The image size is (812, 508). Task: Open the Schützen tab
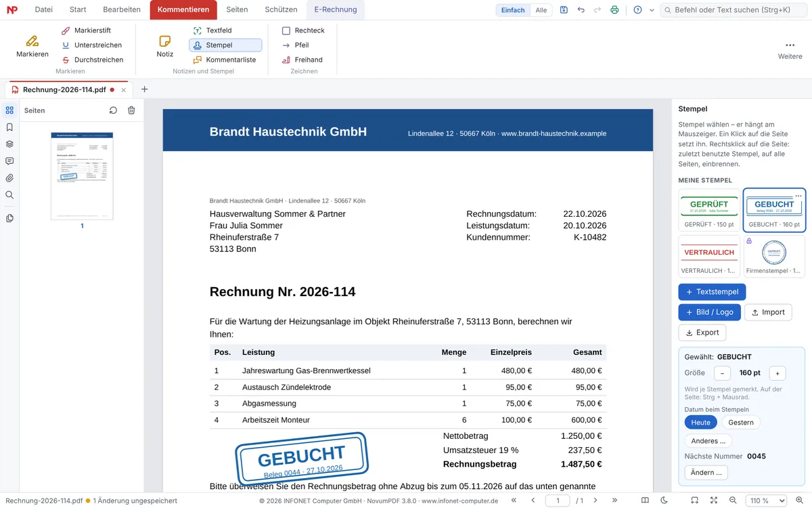(281, 9)
